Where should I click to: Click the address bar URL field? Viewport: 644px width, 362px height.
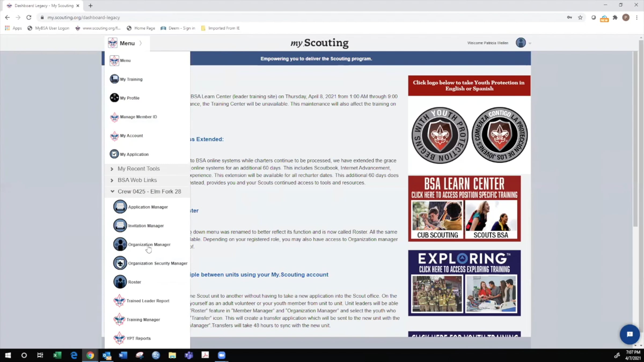(x=301, y=17)
